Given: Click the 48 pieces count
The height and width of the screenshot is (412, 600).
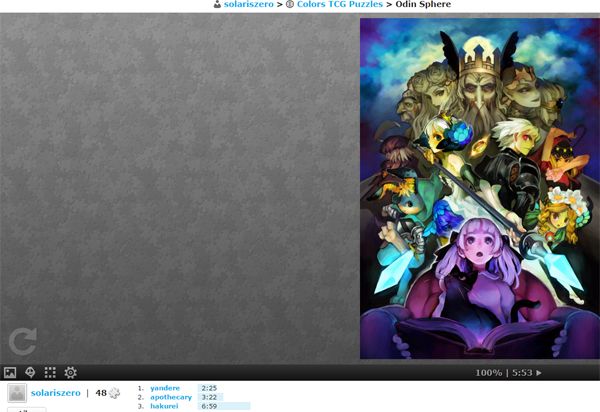Looking at the screenshot, I should (x=101, y=393).
